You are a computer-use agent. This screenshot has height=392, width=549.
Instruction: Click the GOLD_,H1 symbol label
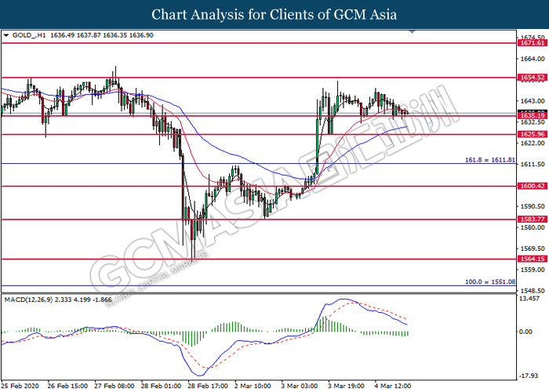(29, 35)
